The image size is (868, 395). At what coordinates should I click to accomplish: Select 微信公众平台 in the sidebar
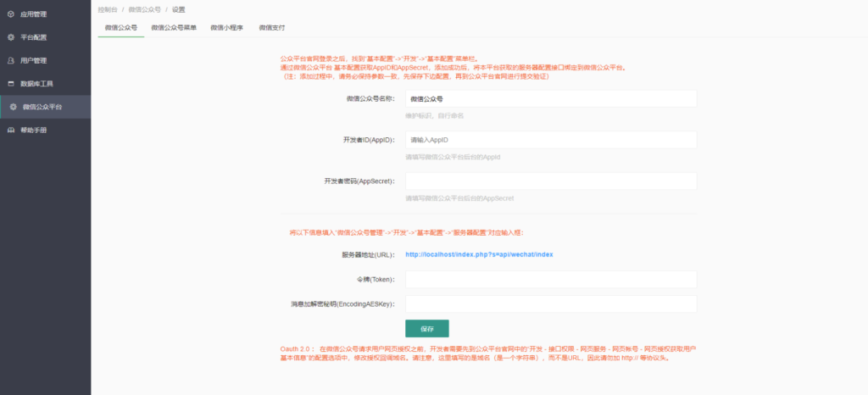pos(46,107)
